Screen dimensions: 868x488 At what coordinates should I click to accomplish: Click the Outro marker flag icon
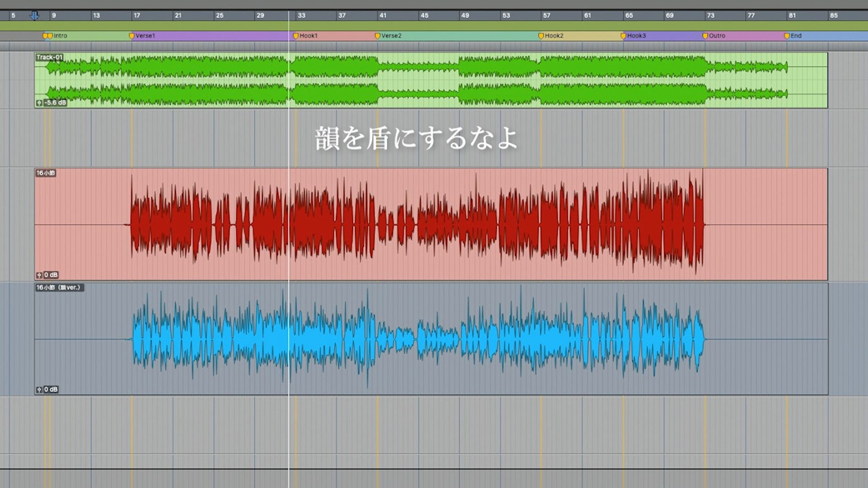pos(705,36)
